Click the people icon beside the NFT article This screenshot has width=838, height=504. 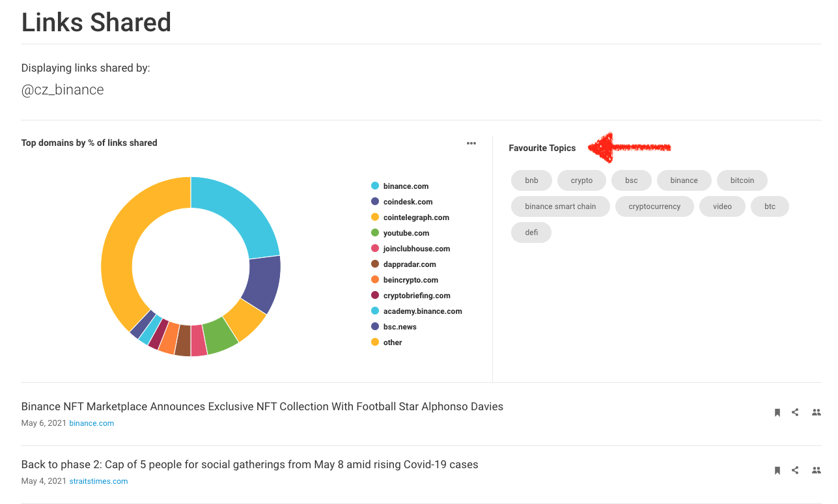[x=816, y=412]
